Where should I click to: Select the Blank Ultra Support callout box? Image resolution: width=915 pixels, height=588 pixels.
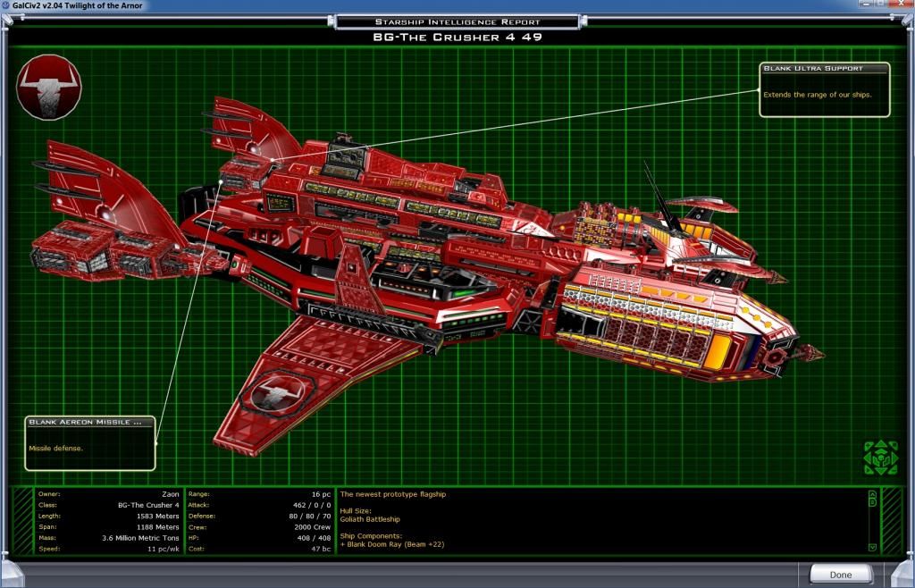825,89
